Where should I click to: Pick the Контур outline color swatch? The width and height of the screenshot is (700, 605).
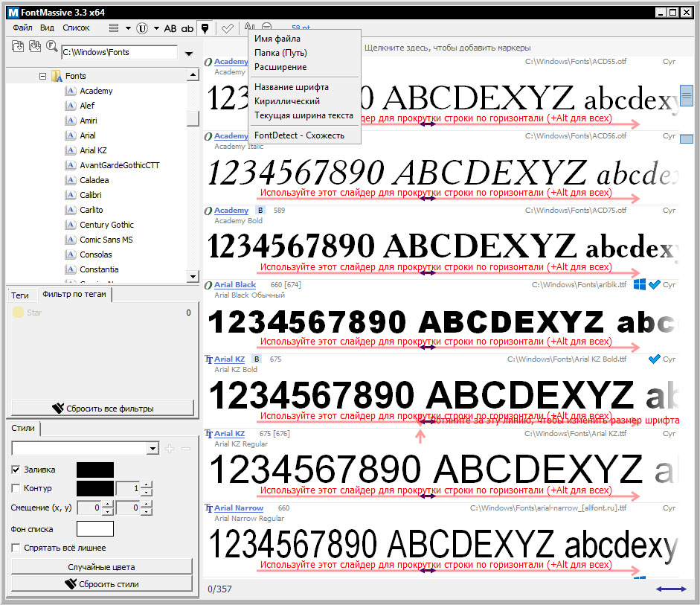click(x=95, y=488)
